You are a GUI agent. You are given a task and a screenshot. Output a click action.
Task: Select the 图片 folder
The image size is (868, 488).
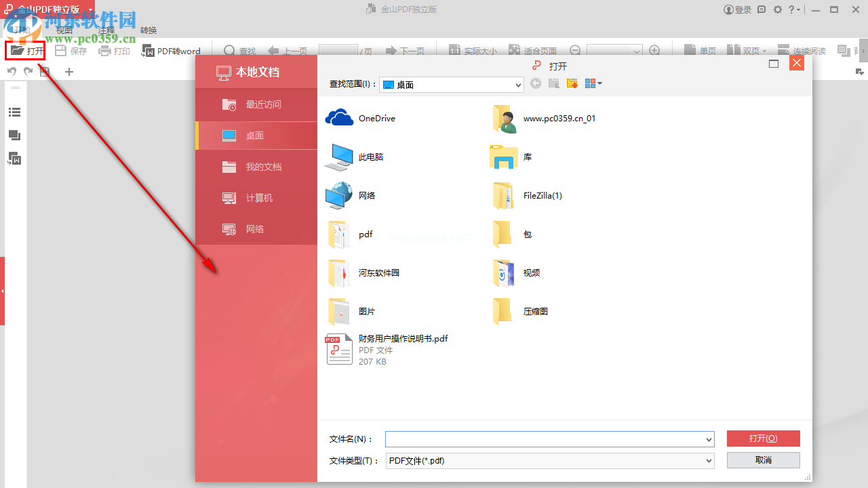pos(351,311)
